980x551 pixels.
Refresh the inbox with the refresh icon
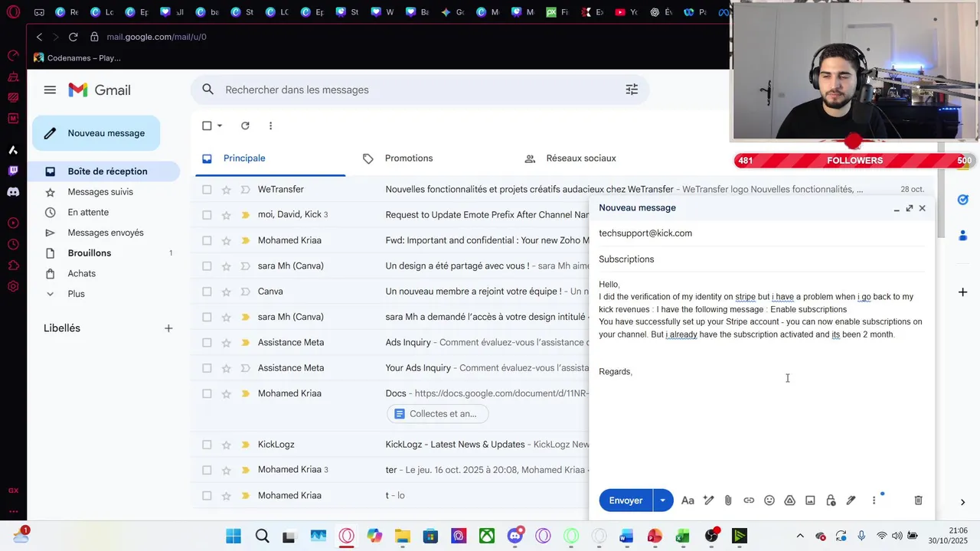tap(245, 126)
